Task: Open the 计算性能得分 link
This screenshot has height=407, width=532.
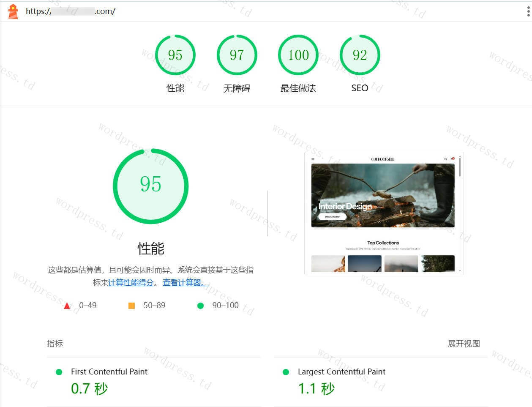Action: 131,282
